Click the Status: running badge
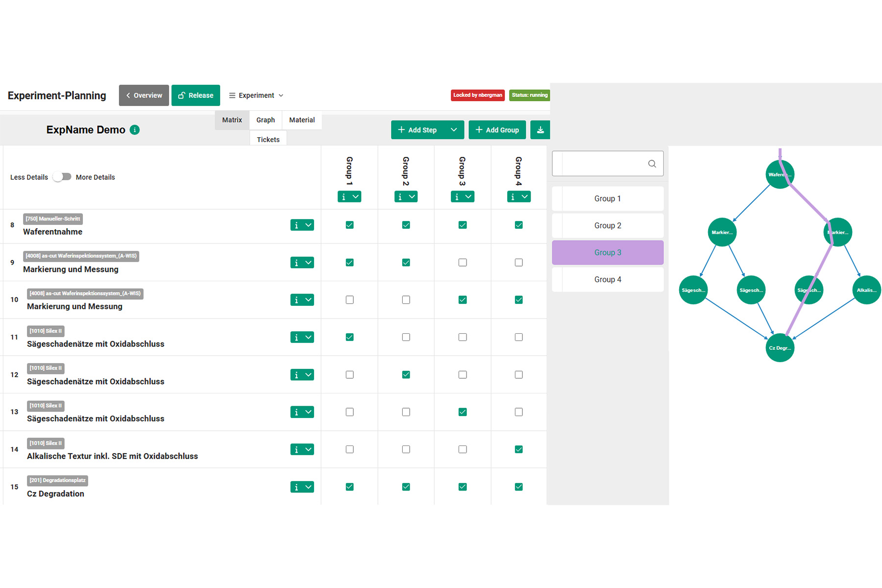882x588 pixels. [x=530, y=95]
